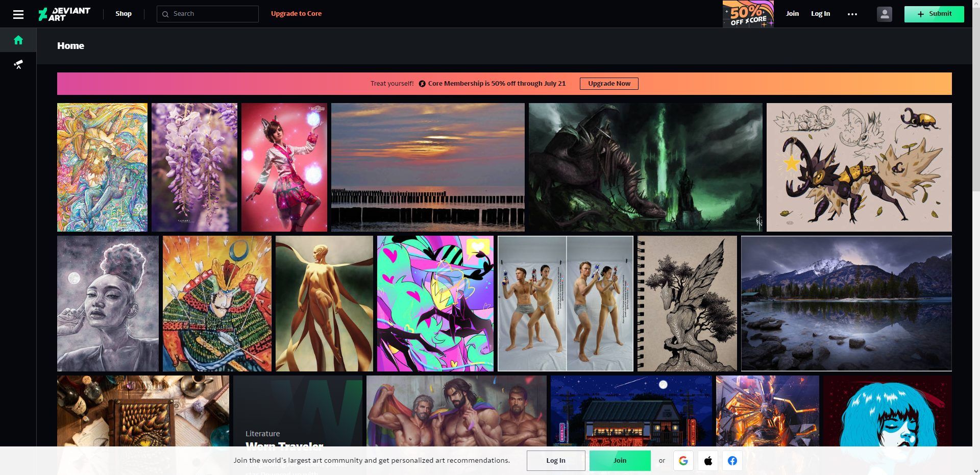Open the telescope discover icon in sidebar
Screen dimensions: 980x475
(18, 64)
